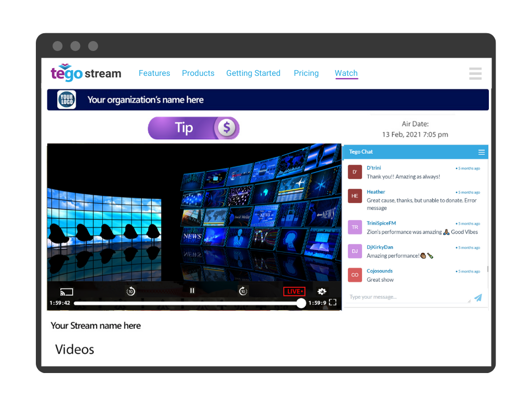Open video settings gear icon
This screenshot has height=399, width=532.
tap(322, 291)
